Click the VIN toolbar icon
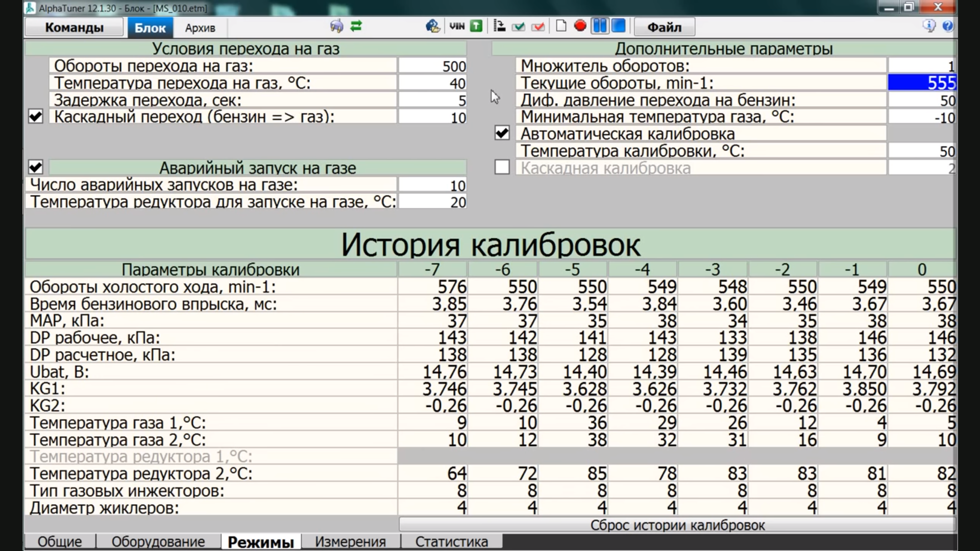 coord(457,26)
